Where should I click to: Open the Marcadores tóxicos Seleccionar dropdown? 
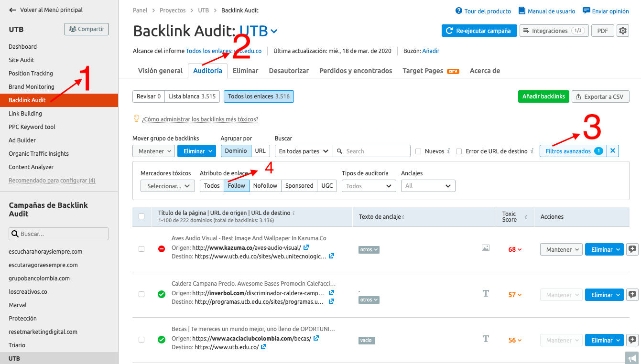pyautogui.click(x=167, y=186)
